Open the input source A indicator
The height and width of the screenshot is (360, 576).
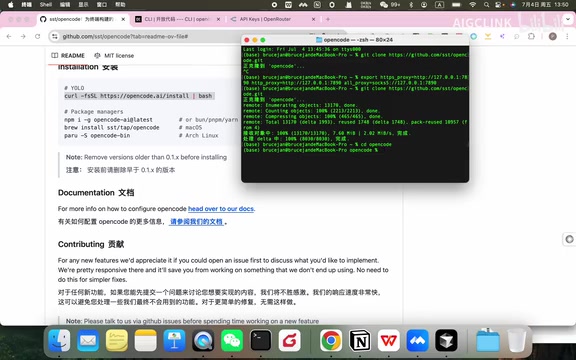pos(439,5)
